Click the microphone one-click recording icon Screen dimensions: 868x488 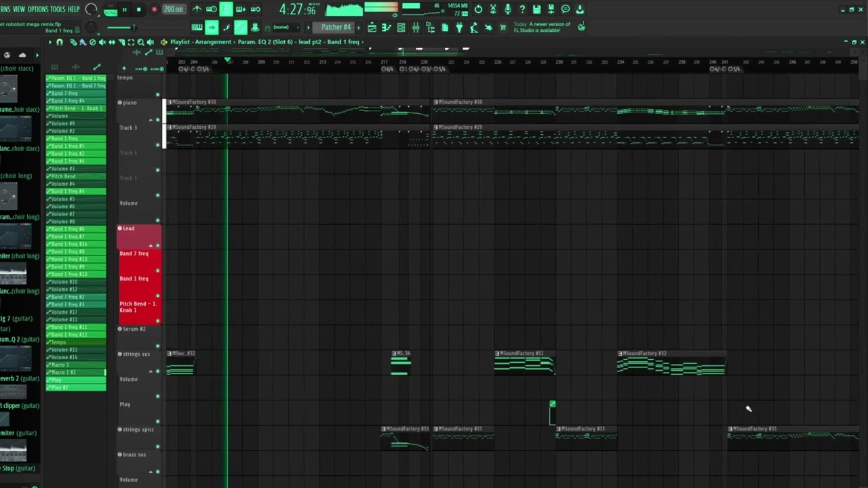[507, 9]
